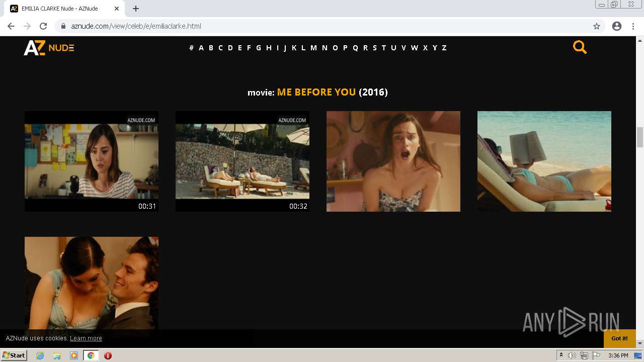Open the Chrome profile avatar icon
Image resolution: width=644 pixels, height=362 pixels.
[617, 26]
